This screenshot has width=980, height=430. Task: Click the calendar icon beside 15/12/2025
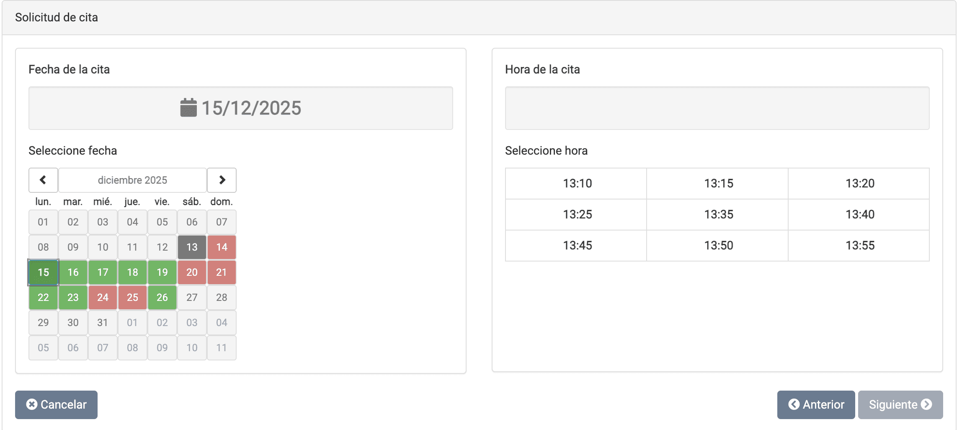[x=188, y=108]
